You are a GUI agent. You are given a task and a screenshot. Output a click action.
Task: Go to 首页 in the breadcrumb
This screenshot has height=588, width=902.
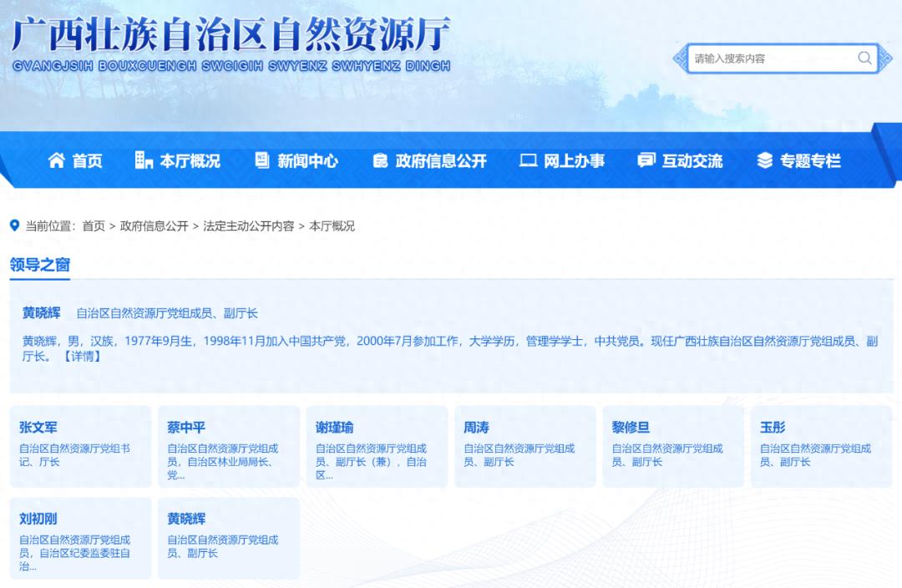coord(94,226)
